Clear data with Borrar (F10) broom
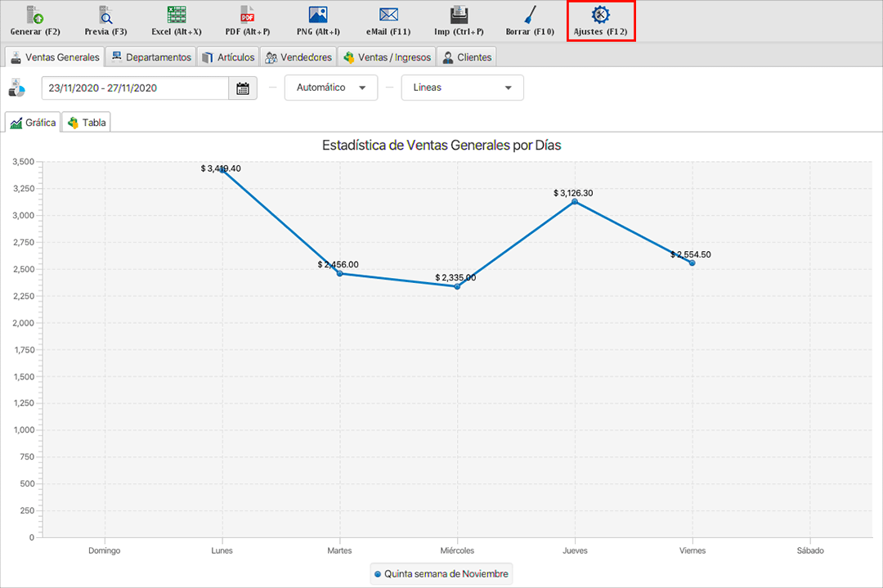 click(x=530, y=20)
